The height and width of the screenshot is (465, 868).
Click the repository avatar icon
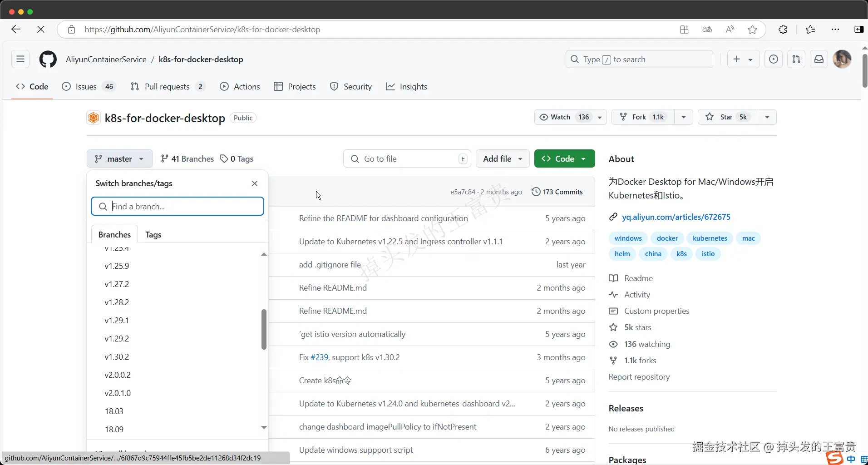point(94,118)
